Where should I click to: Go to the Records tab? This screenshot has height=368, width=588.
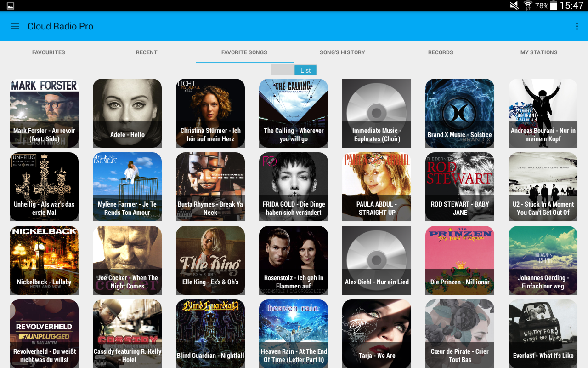click(441, 52)
